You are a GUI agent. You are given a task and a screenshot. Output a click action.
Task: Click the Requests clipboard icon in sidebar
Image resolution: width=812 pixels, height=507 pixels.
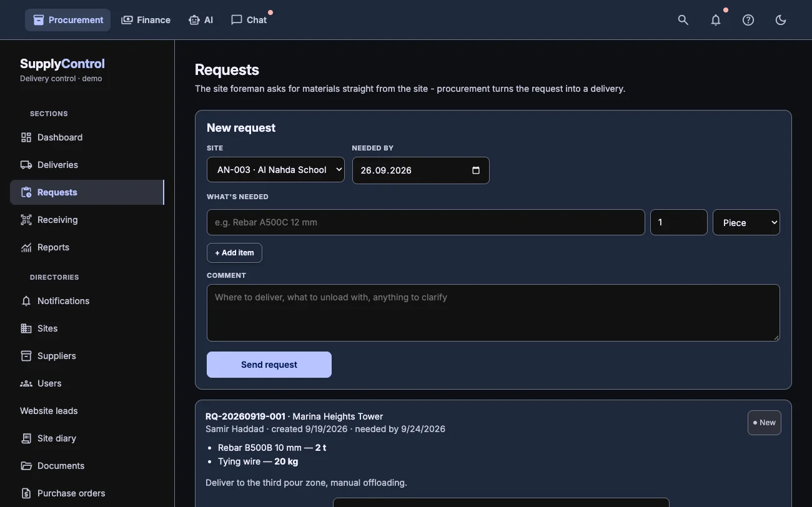click(x=26, y=192)
